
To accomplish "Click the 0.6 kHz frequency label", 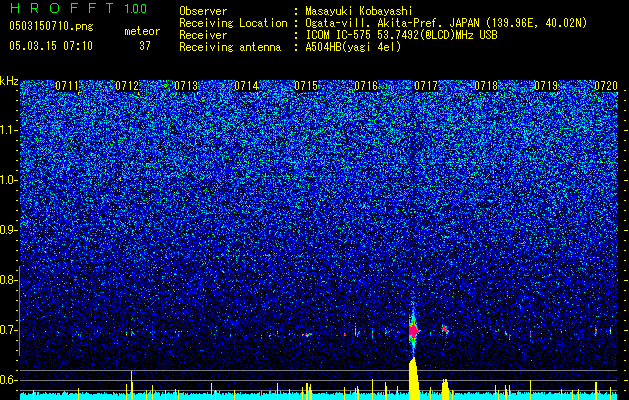I will pos(7,380).
